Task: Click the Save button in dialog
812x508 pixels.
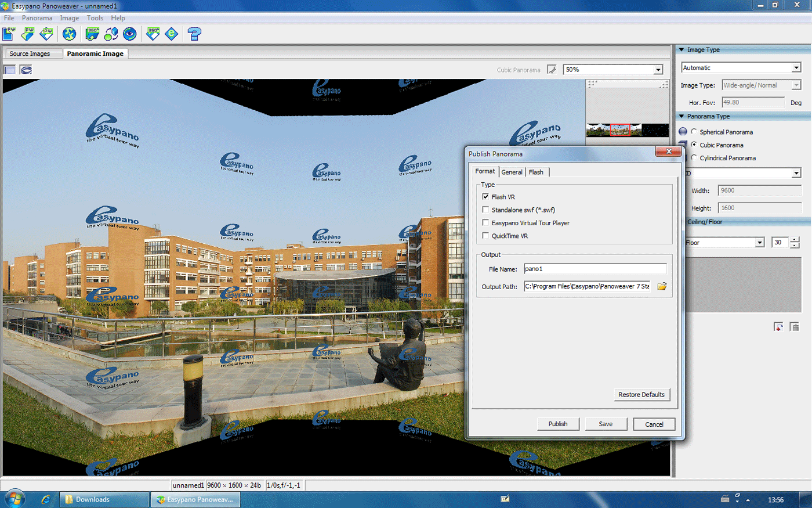Action: click(606, 424)
